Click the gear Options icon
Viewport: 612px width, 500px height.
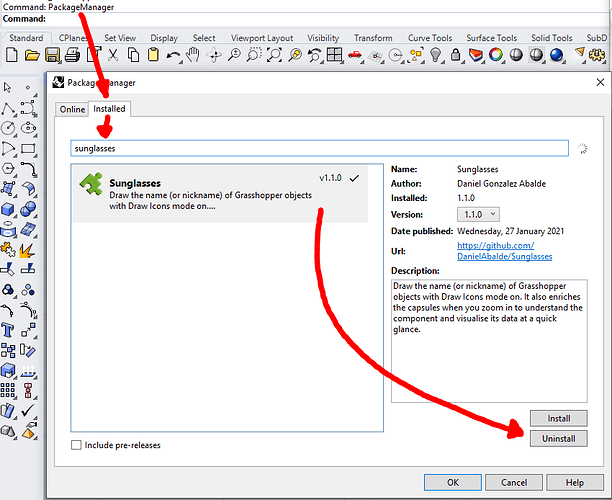point(597,55)
